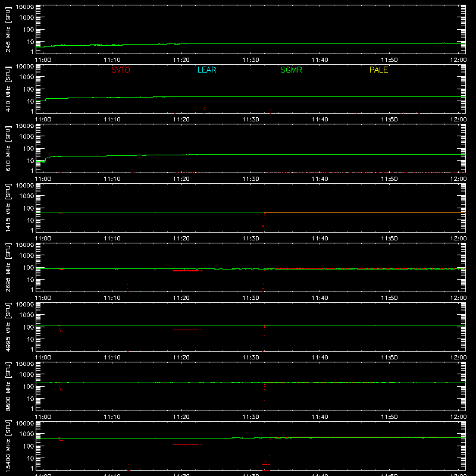Select the '4995 MHz [SFU]' axis title
Viewport: 476px width, 476px height.
(8, 327)
